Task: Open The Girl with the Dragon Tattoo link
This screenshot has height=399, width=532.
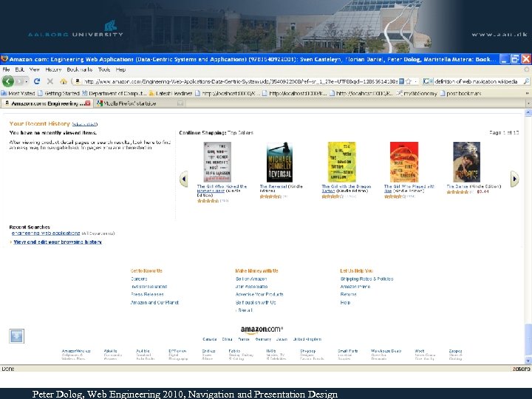Action: tap(346, 188)
